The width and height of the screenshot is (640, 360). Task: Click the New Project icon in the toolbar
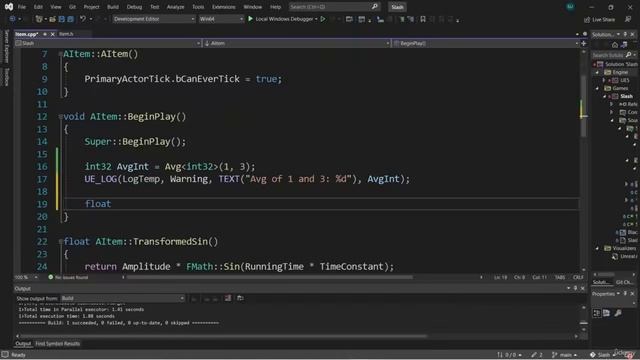click(x=39, y=19)
